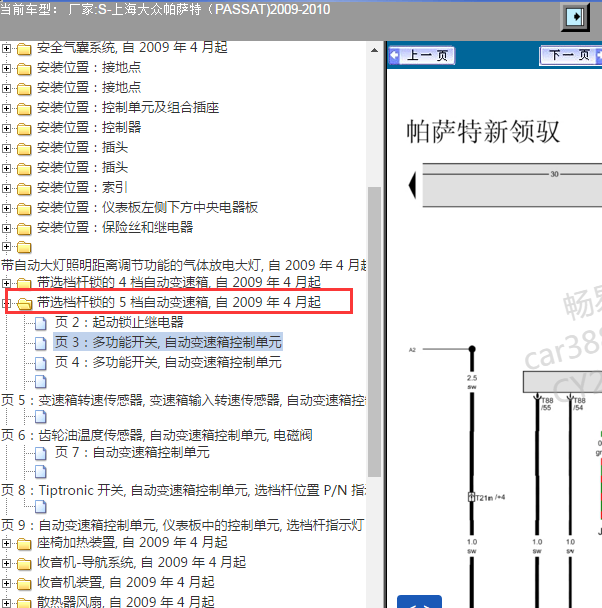Click folder icon of 控制单元及组合插座

24,109
